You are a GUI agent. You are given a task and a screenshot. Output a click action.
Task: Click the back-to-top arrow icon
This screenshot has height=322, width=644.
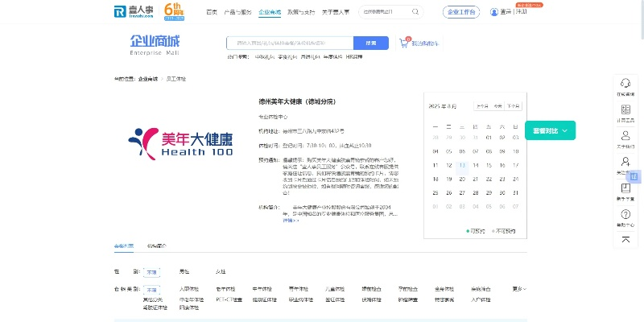click(625, 239)
